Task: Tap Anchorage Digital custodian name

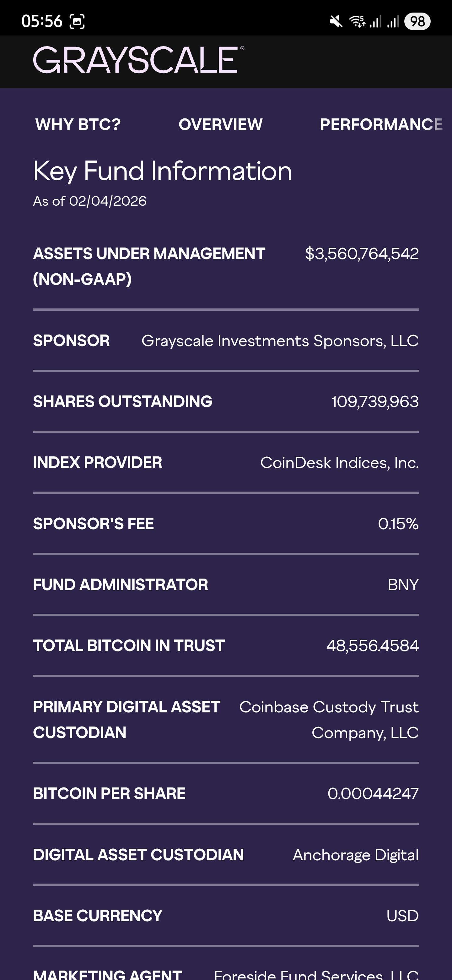Action: click(x=355, y=855)
